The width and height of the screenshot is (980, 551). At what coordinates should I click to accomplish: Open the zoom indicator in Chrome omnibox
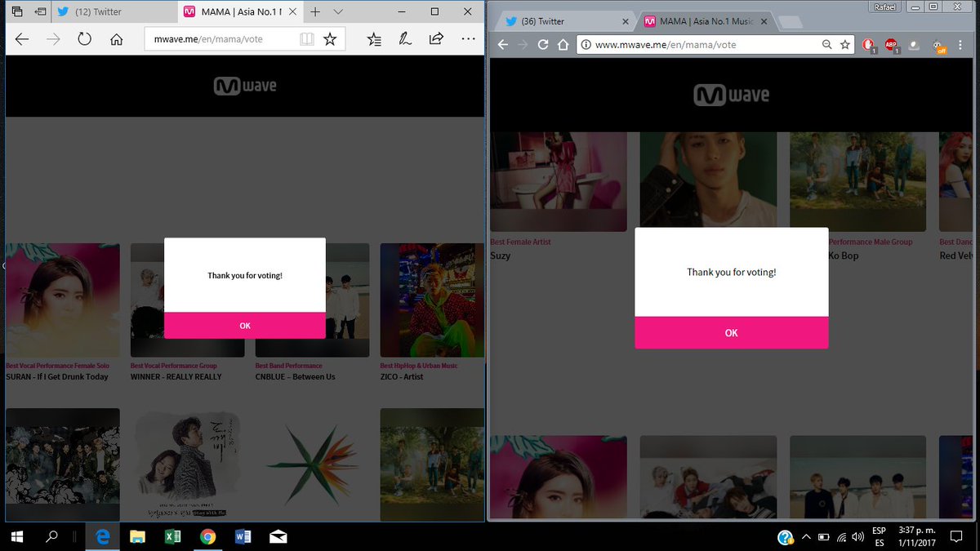click(x=827, y=45)
